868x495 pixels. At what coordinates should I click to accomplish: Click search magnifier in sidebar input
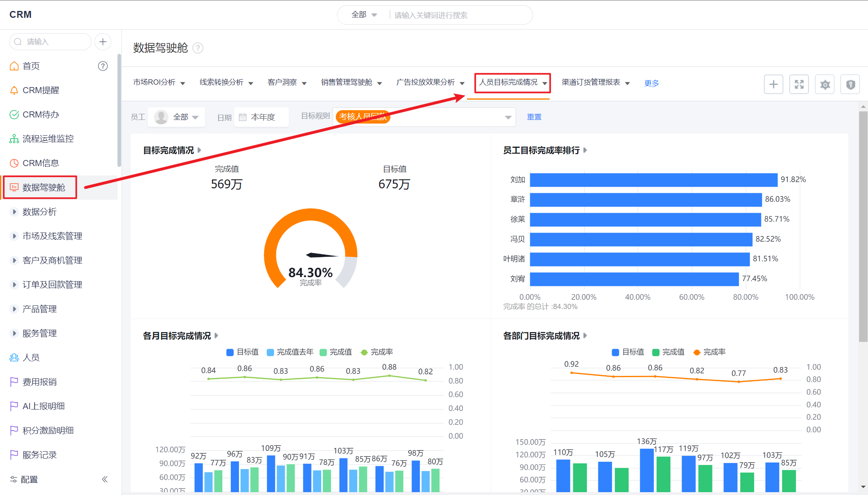[18, 42]
